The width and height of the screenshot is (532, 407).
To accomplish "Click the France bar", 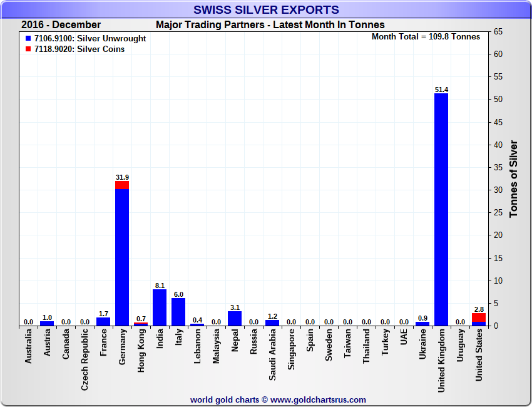I will 103,322.
